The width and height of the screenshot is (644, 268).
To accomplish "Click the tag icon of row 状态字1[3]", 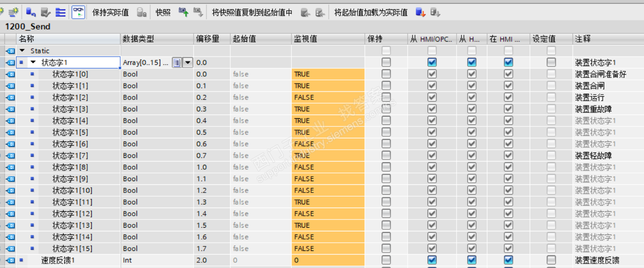I will [x=11, y=109].
